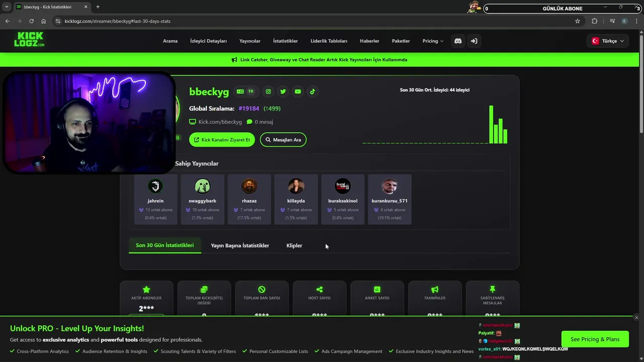
Task: Open the browser three-dot menu
Action: (637, 21)
